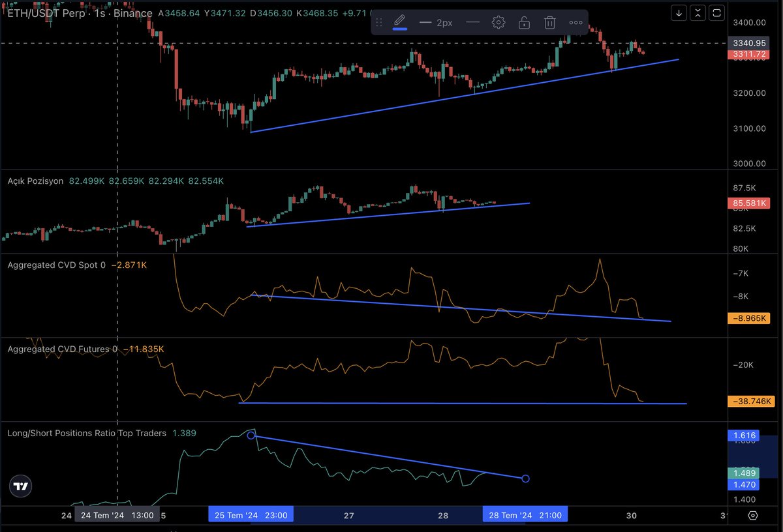The image size is (783, 532).
Task: Click the TradingView logo
Action: point(22,486)
